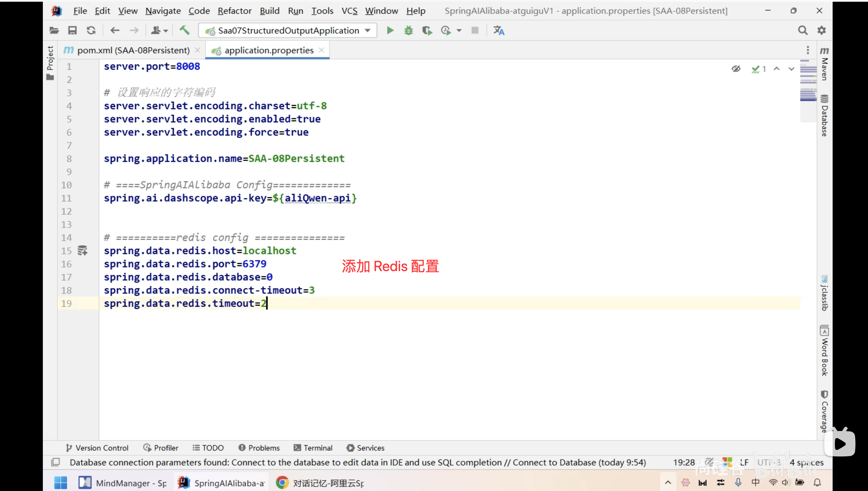Toggle inspections eye icon in editor
Viewport: 868px width, 491px height.
[736, 69]
